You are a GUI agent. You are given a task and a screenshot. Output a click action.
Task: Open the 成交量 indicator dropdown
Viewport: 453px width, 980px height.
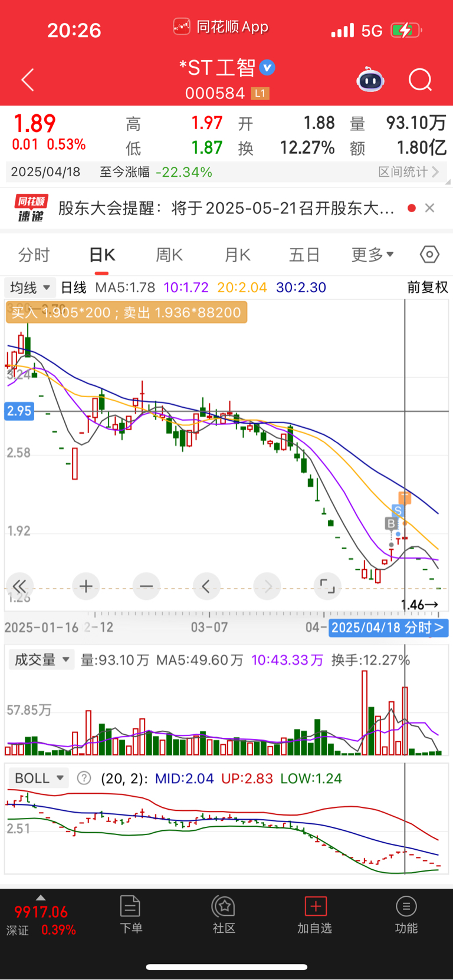click(x=41, y=659)
